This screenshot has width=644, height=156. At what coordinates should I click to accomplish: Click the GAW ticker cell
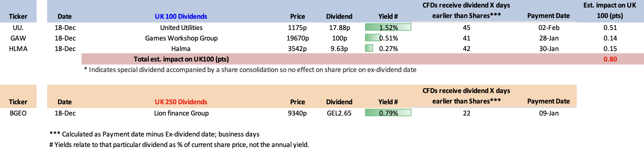[18, 38]
